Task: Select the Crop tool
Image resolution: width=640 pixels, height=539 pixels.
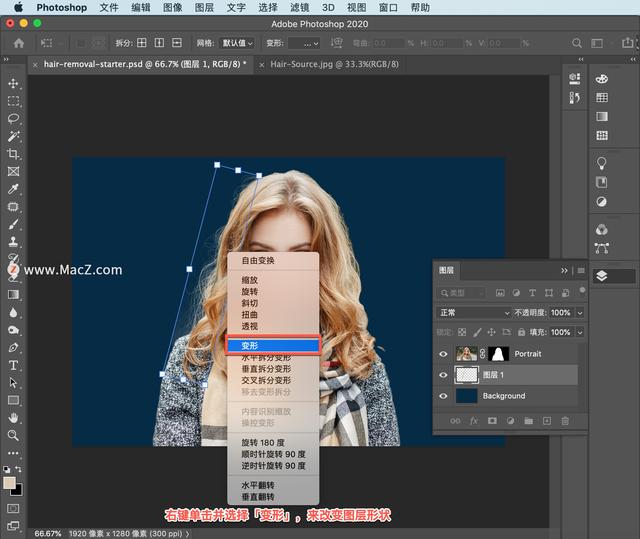Action: 14,154
